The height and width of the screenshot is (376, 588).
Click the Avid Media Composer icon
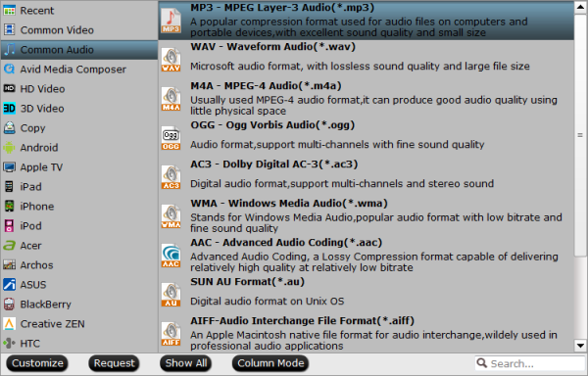tap(9, 69)
